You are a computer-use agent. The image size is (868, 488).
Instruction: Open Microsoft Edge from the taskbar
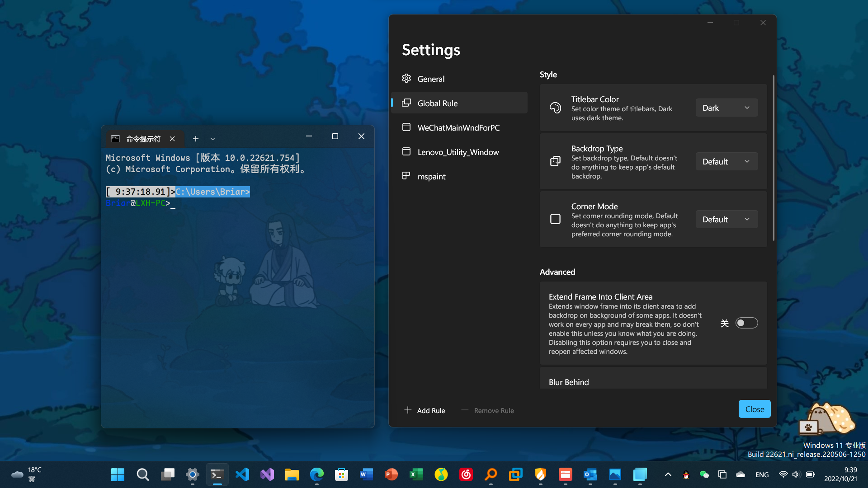[316, 474]
